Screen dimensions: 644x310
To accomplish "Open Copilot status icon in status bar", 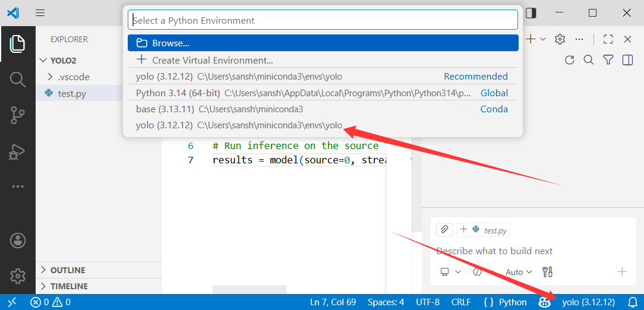I will (545, 303).
